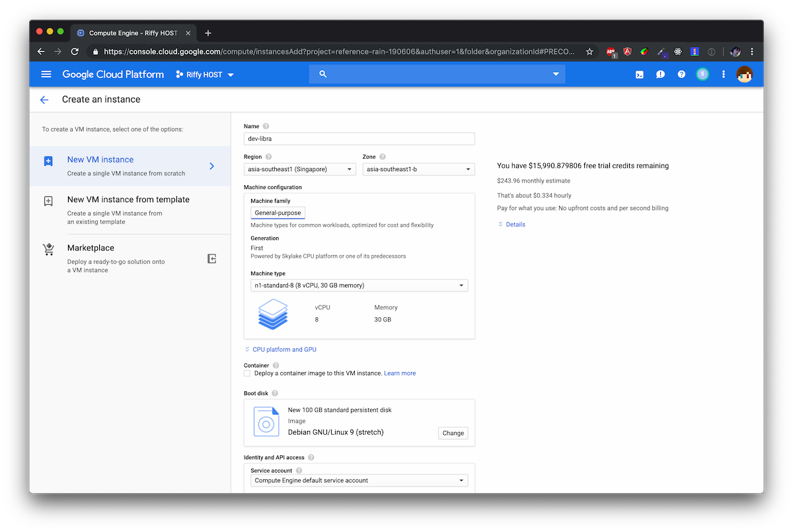Click the chevron on New VM instance
Viewport: 793px width, 532px height.
[211, 166]
